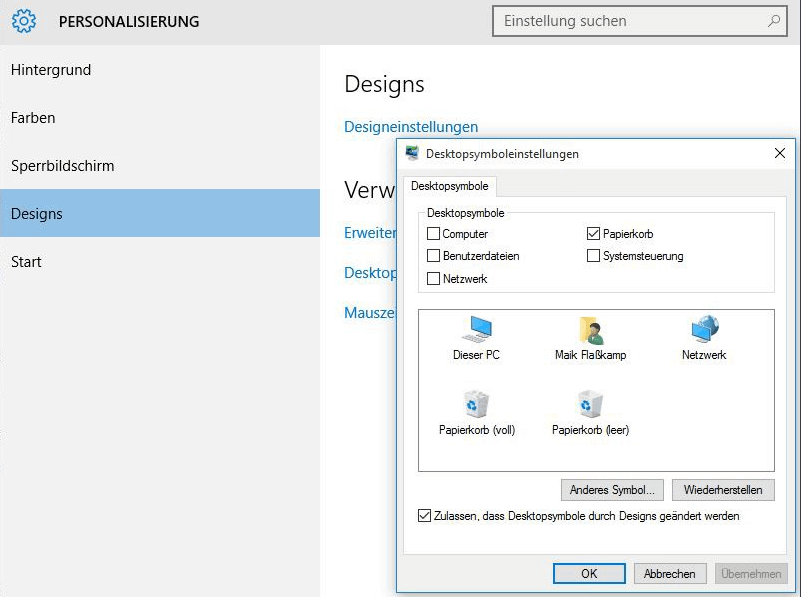Confirm the dialog with OK

(589, 574)
